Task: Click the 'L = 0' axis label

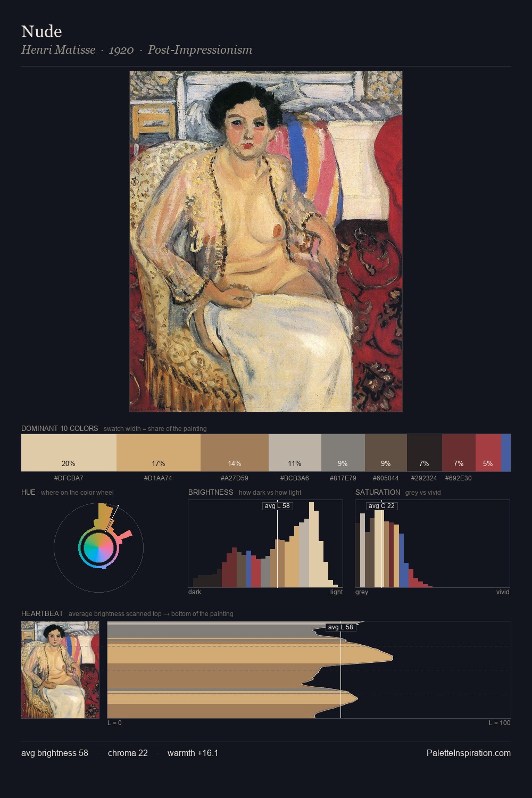Action: tap(114, 723)
